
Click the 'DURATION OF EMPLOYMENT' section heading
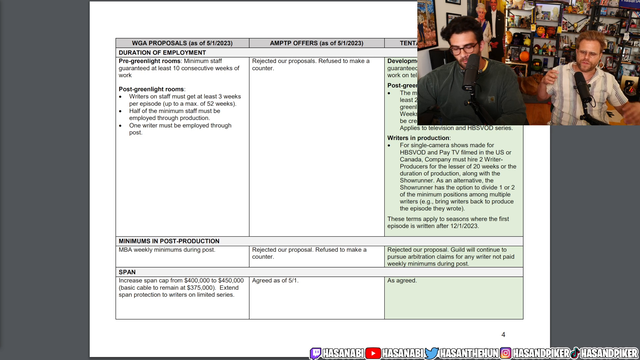162,53
